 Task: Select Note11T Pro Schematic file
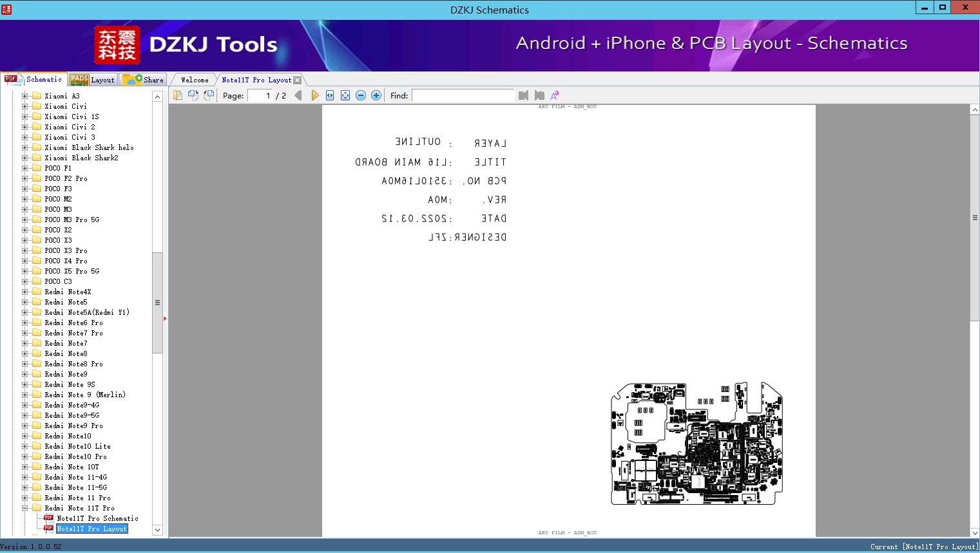97,518
